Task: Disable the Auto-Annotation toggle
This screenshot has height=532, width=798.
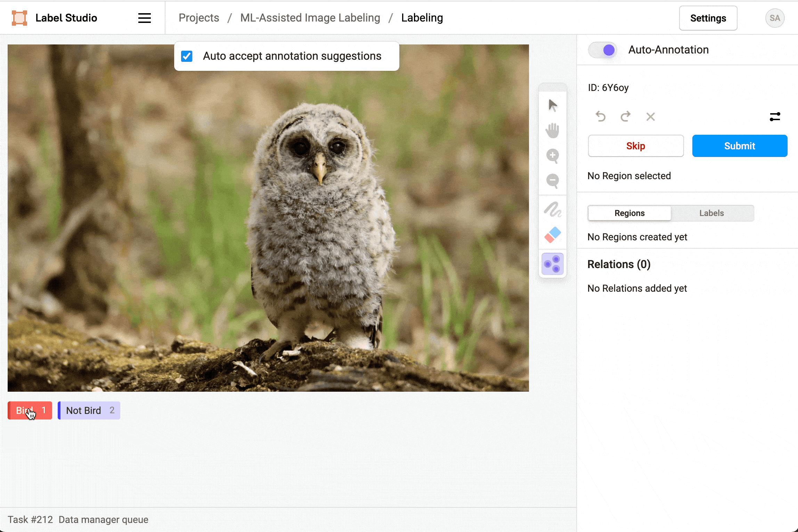Action: pyautogui.click(x=602, y=50)
